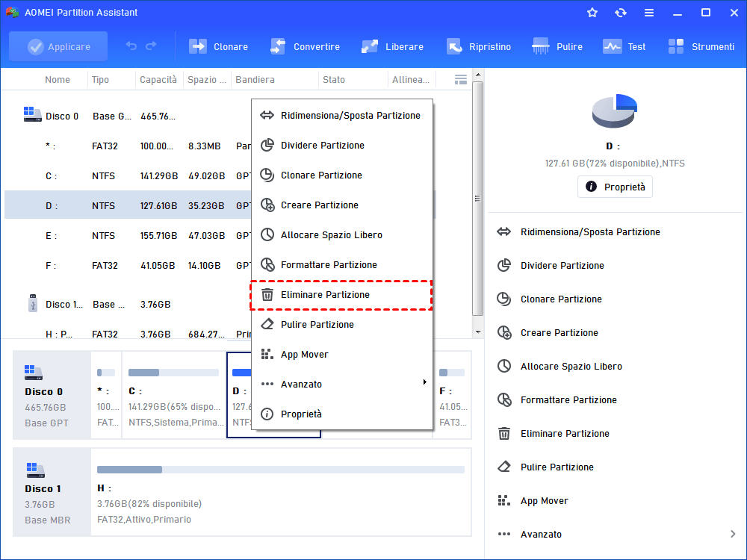The image size is (747, 560).
Task: Expand Avanzato chevron in right panel
Action: click(x=733, y=534)
